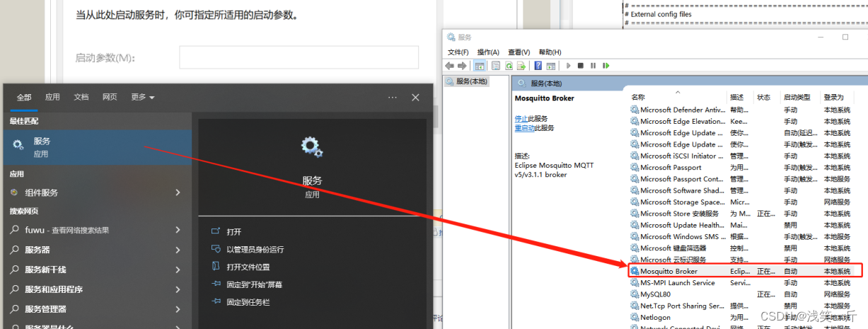
Task: Select the Net.Tcp Port Sharing service row
Action: pos(745,306)
